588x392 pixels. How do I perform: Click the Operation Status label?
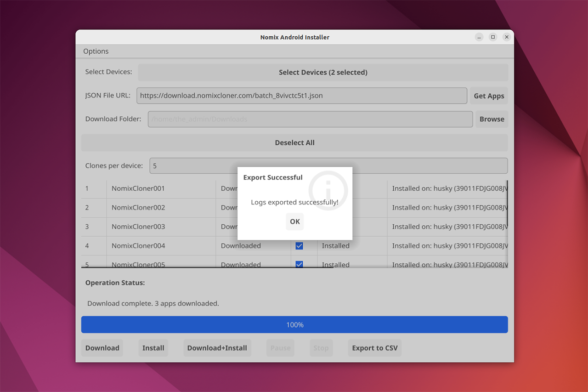point(115,283)
